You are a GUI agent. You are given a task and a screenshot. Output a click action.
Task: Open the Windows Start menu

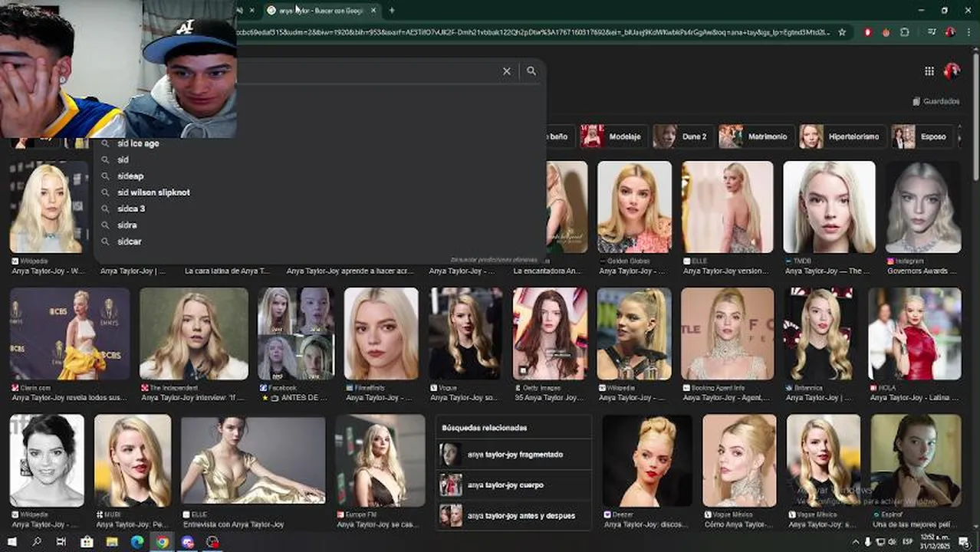[12, 542]
